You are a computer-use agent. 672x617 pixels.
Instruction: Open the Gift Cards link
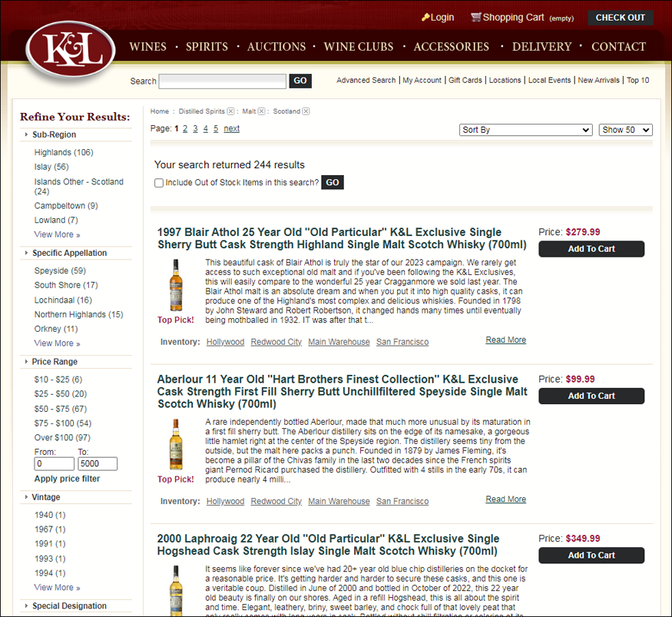tap(465, 80)
